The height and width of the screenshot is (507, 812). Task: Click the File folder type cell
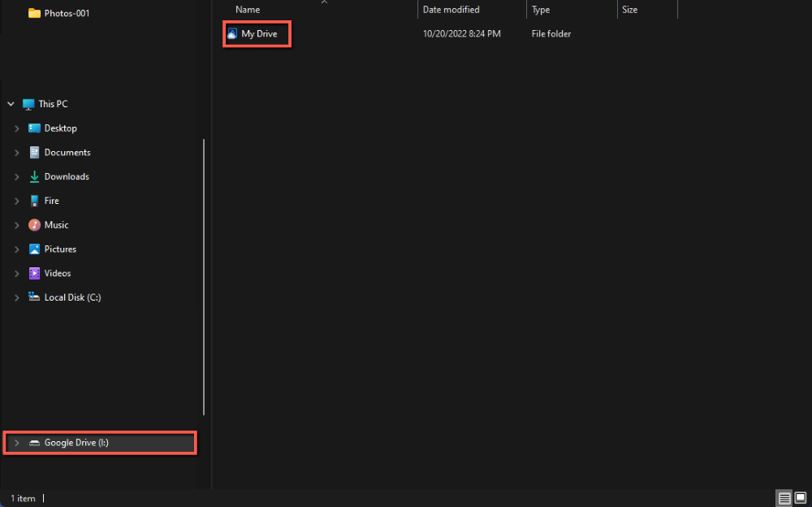coord(551,33)
